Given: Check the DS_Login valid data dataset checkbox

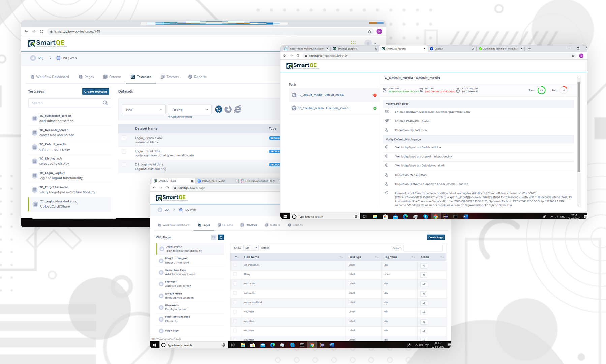Looking at the screenshot, I should [124, 165].
